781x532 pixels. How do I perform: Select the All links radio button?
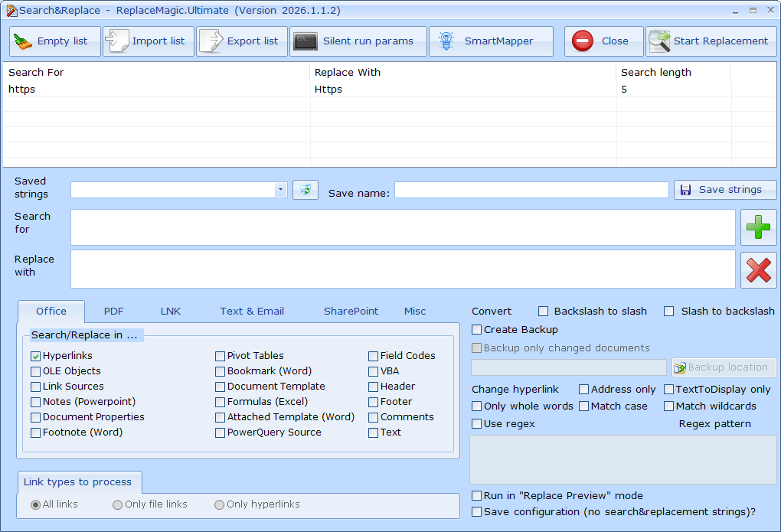click(35, 504)
